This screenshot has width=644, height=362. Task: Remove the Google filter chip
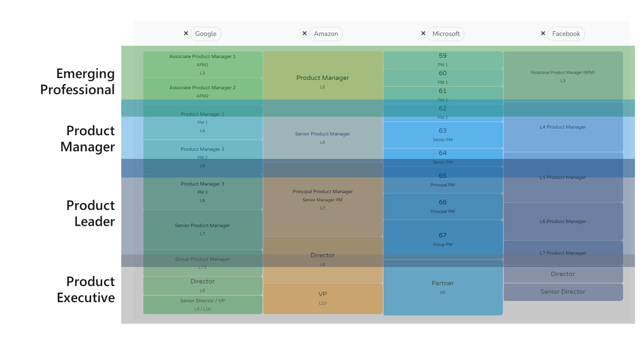186,33
